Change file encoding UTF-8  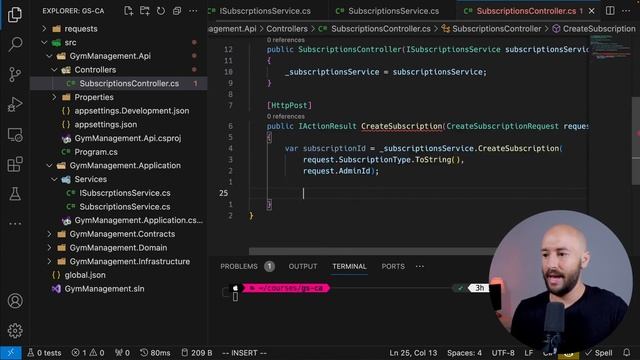(x=503, y=353)
